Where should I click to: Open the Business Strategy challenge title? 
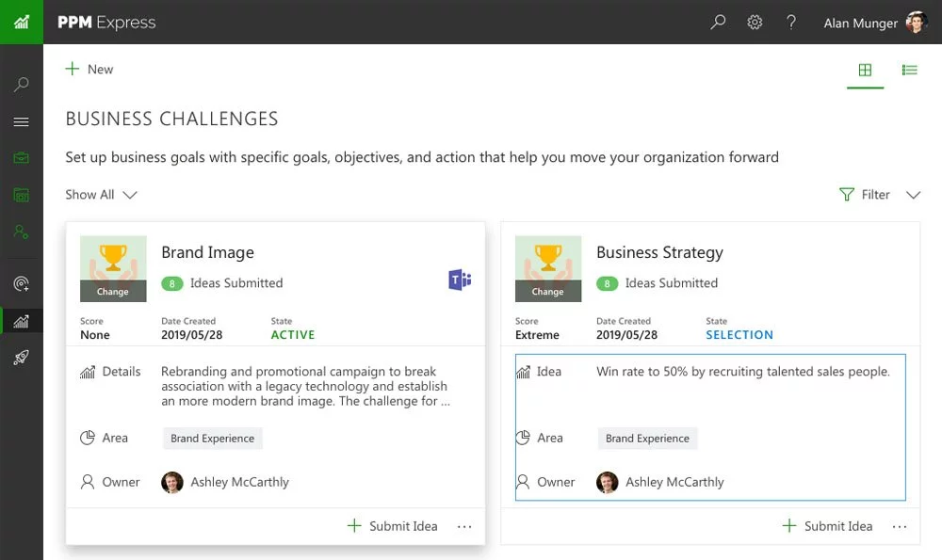[659, 252]
